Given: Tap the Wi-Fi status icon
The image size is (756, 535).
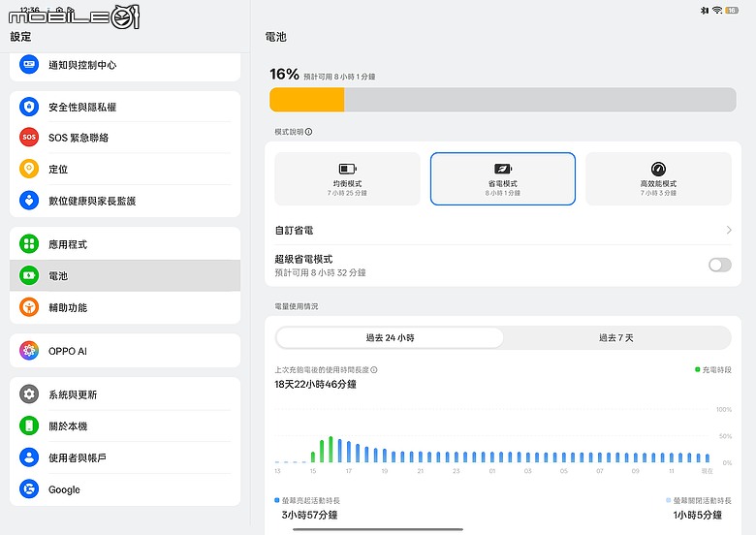Looking at the screenshot, I should (717, 10).
